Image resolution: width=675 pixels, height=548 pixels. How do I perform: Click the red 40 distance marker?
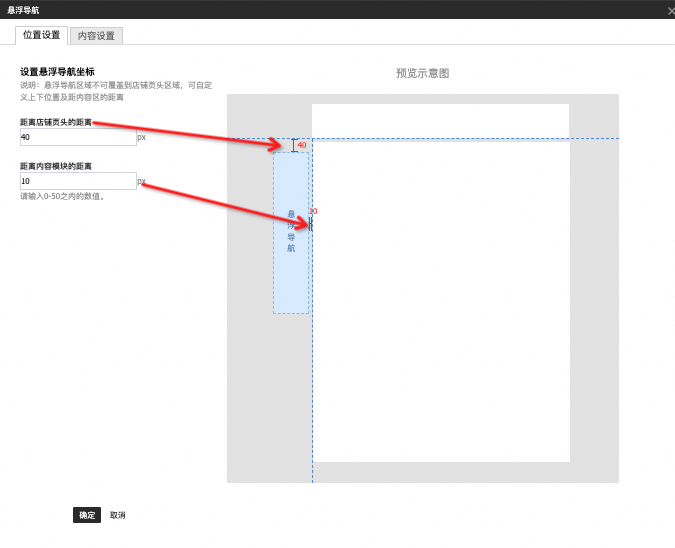[302, 145]
